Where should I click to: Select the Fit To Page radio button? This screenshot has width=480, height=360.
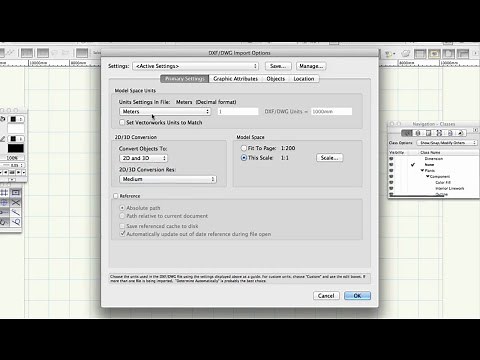coord(244,148)
